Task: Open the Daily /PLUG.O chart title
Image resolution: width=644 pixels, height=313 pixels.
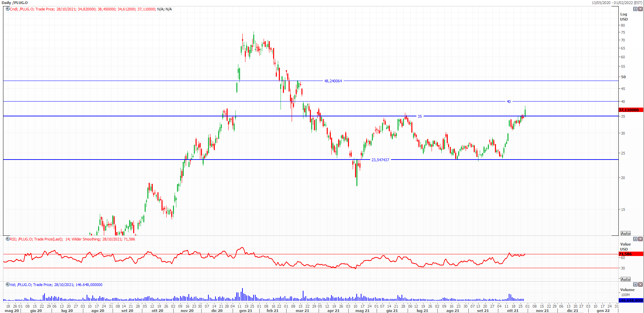Action: [15, 3]
